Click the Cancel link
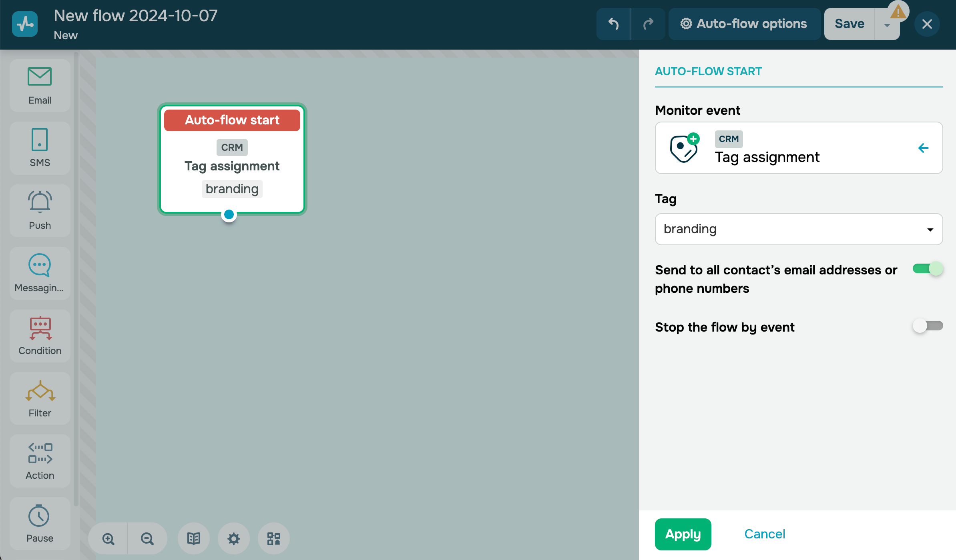 coord(764,534)
